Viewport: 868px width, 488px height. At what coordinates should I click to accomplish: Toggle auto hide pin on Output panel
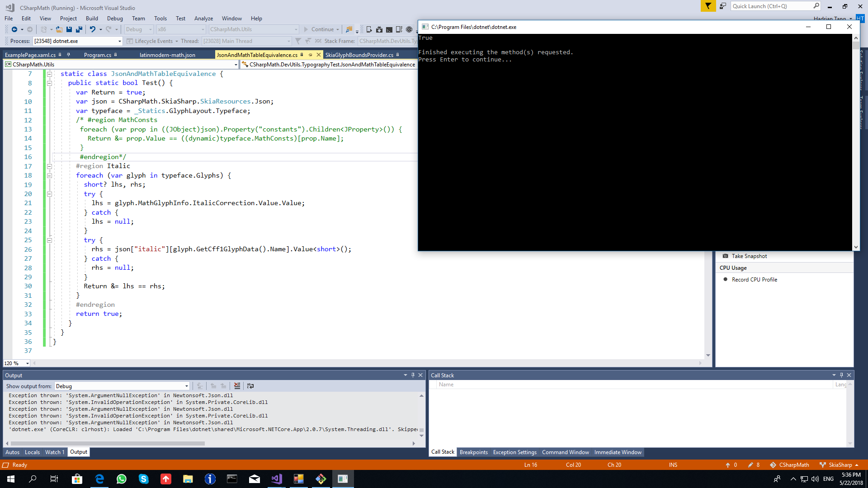pyautogui.click(x=413, y=375)
